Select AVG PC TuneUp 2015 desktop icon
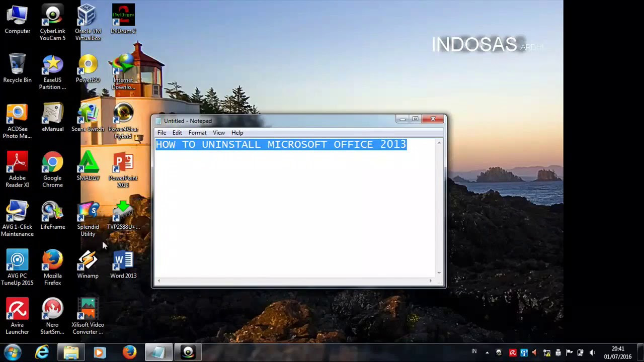This screenshot has height=362, width=644. 17,267
